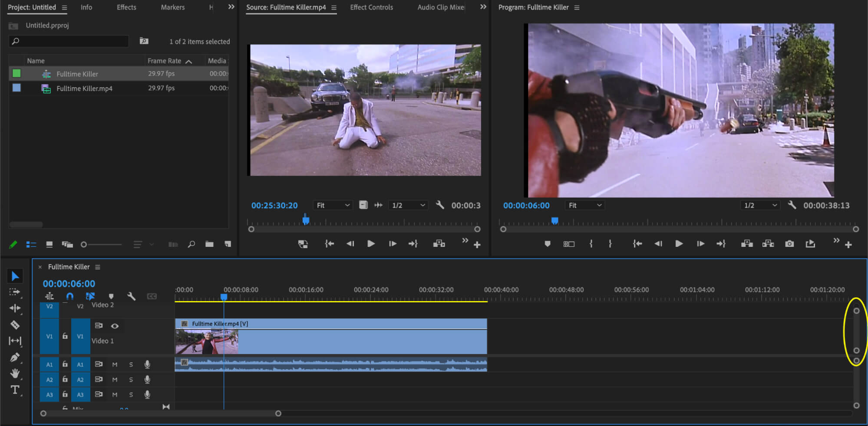The image size is (868, 426).
Task: Export frame with camera icon
Action: click(x=789, y=244)
